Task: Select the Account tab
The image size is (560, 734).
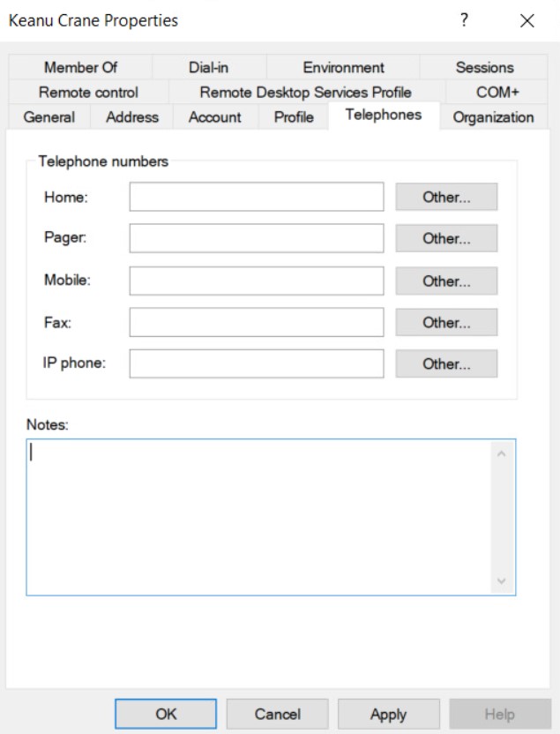Action: coord(217,116)
